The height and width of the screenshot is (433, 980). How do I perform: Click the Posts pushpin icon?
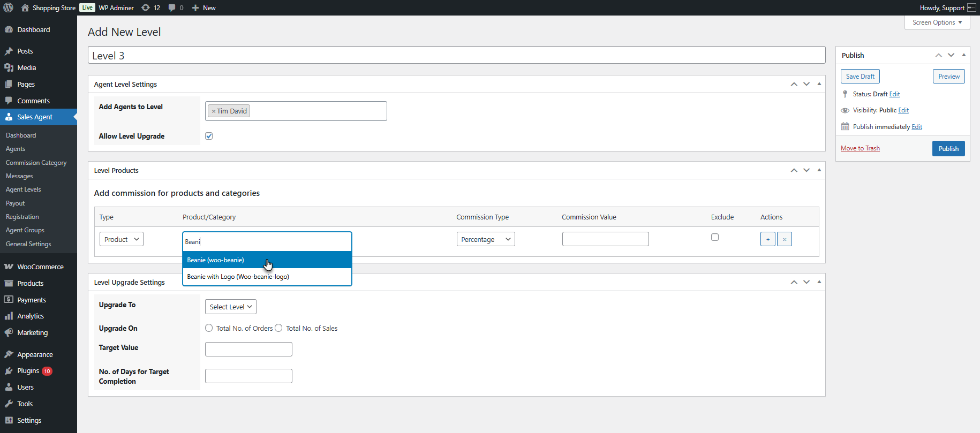point(9,51)
